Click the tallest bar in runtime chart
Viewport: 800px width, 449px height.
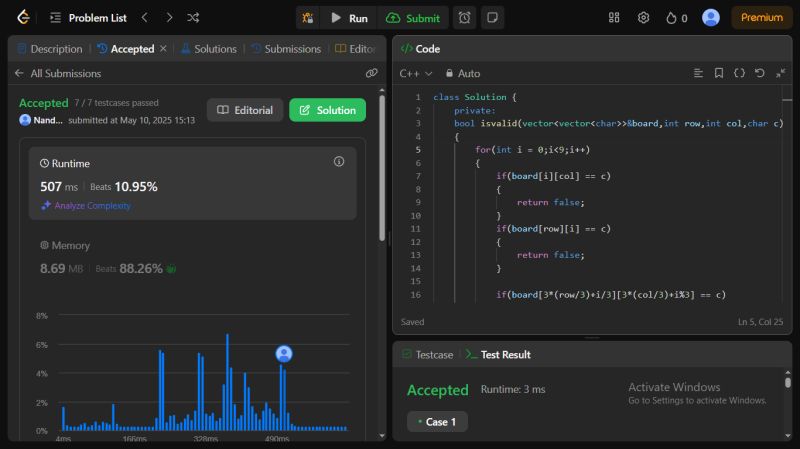[228, 382]
